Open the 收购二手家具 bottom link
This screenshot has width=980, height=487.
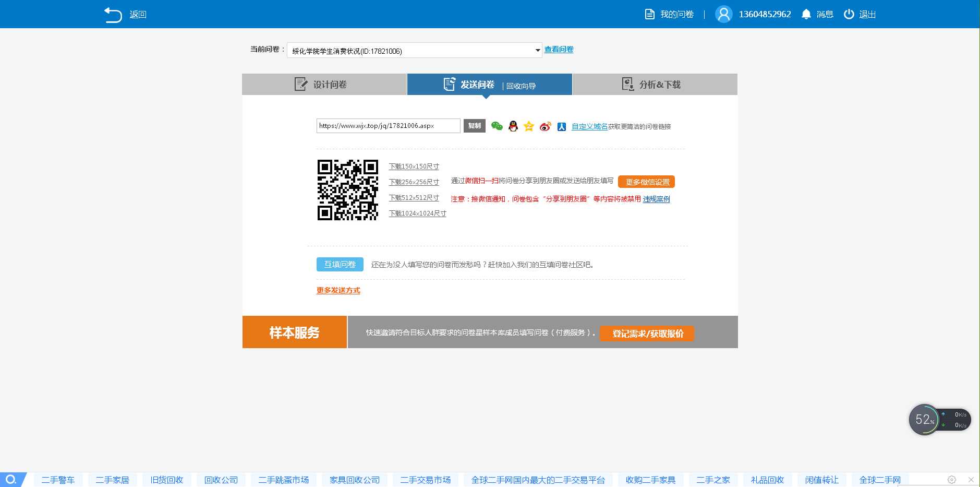point(651,480)
